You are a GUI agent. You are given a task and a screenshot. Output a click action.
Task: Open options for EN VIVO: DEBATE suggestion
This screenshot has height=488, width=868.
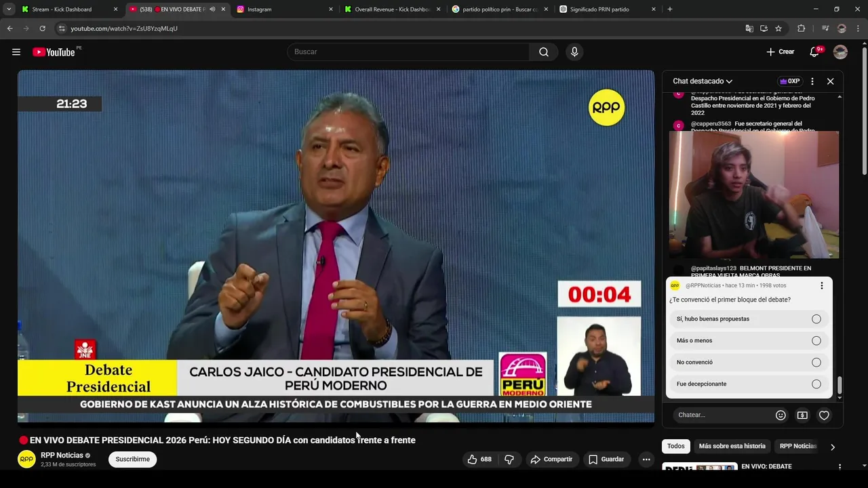pos(840,467)
